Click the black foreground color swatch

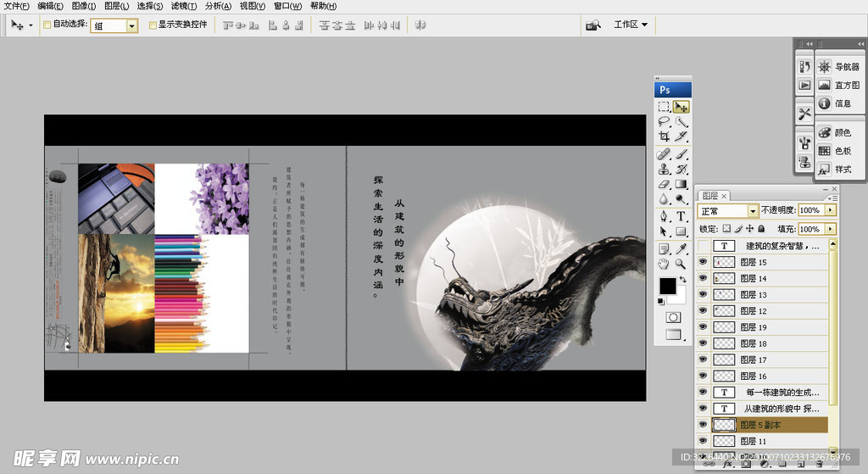tap(667, 286)
